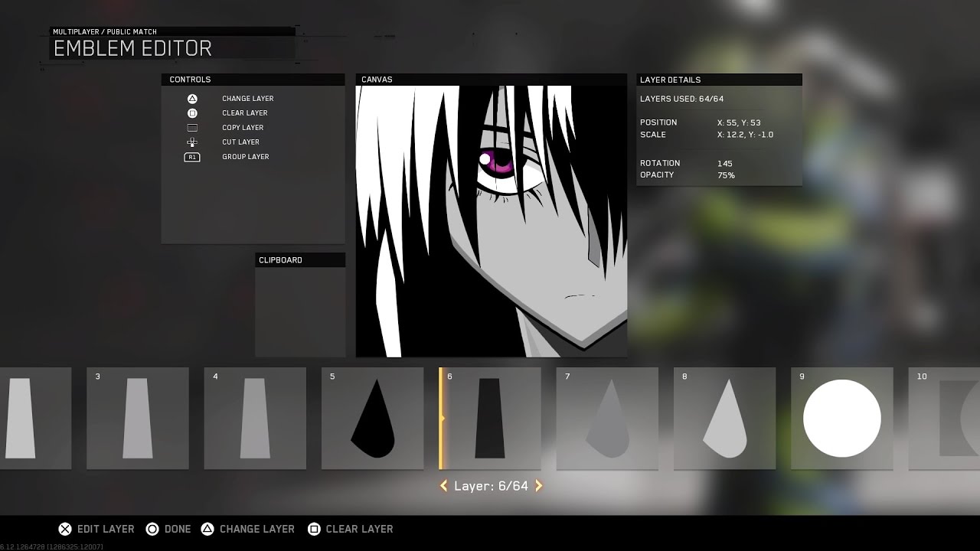Click the Layer: 6/64 indicator text
Viewport: 980px width, 551px height.
[x=491, y=486]
